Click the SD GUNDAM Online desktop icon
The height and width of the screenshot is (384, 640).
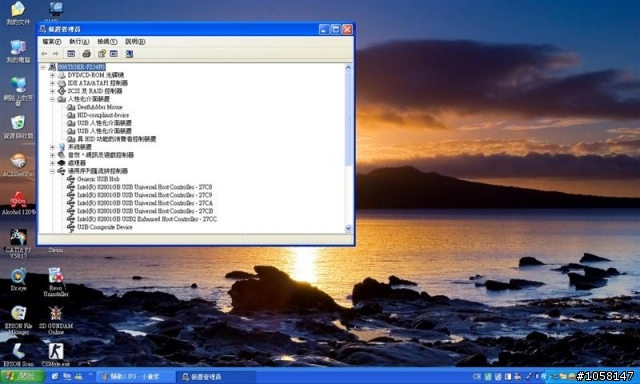(x=56, y=320)
